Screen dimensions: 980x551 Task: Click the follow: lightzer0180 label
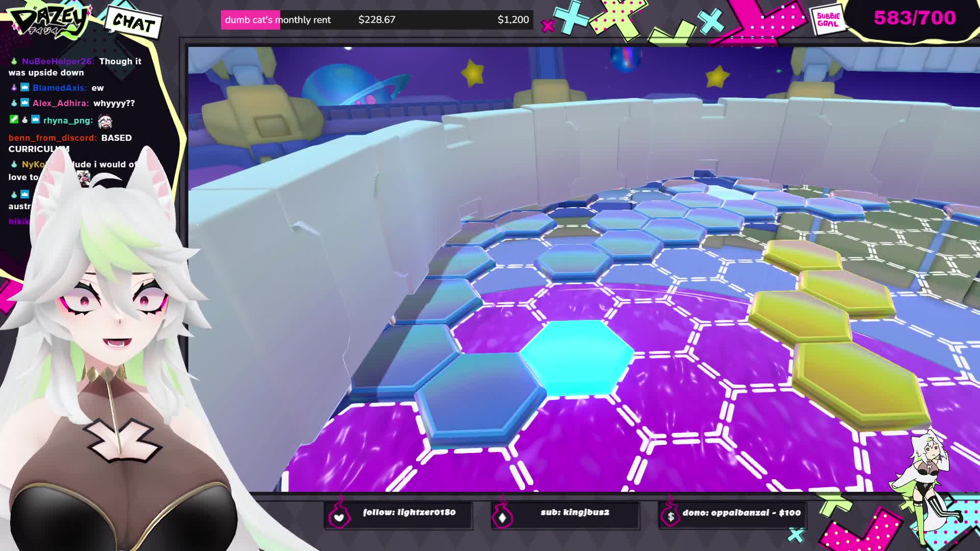pos(409,512)
